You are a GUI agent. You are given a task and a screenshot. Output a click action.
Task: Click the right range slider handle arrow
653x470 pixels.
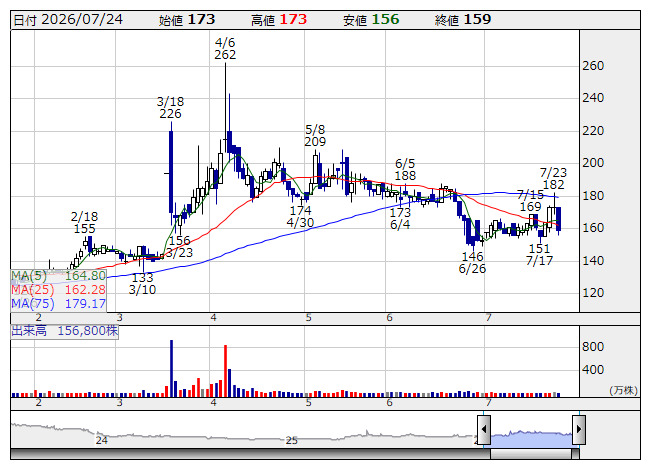coord(579,429)
